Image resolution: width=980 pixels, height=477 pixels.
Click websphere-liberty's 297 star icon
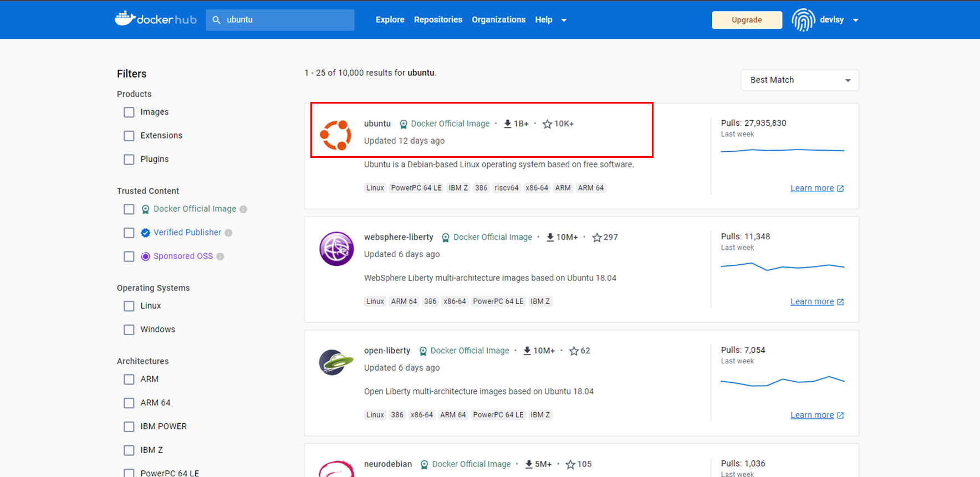pos(597,238)
